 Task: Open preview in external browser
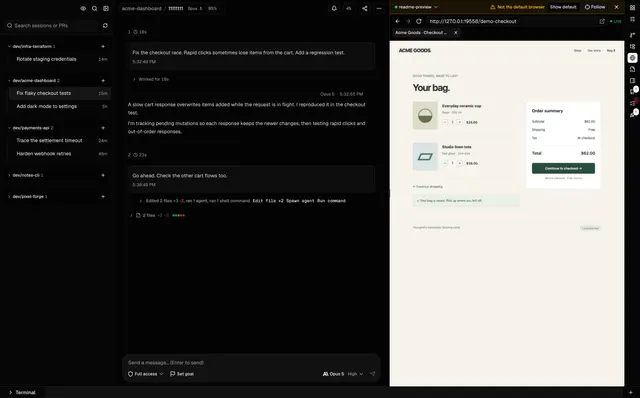602,21
